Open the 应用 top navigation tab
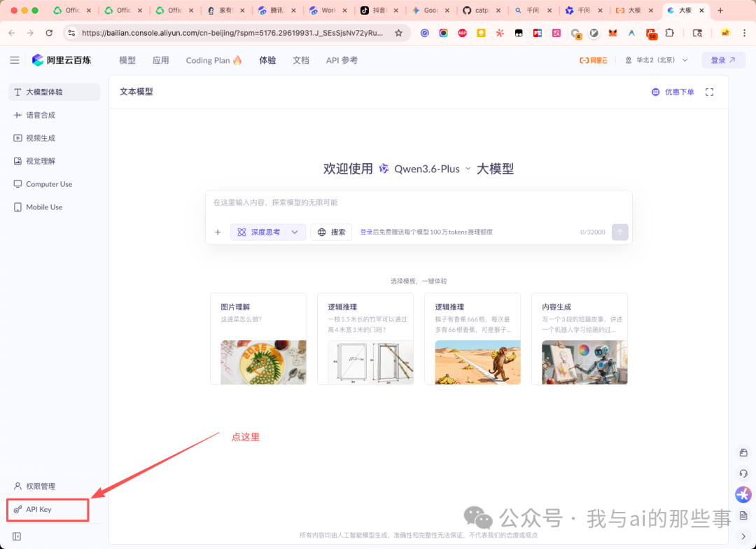756x549 pixels. tap(160, 60)
